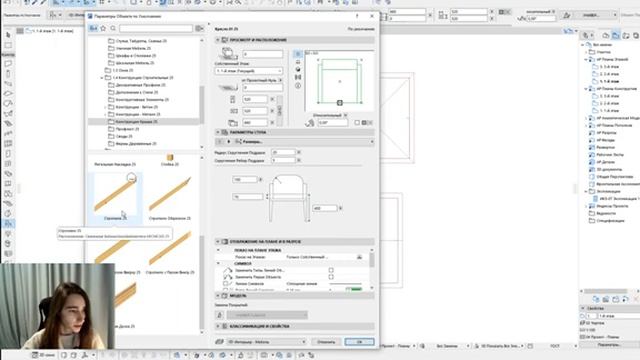The width and height of the screenshot is (640, 360).
Task: Collapse the ПРОСМОТР И РАСПОЛОЖЕНИЕ panel
Action: [x=218, y=40]
